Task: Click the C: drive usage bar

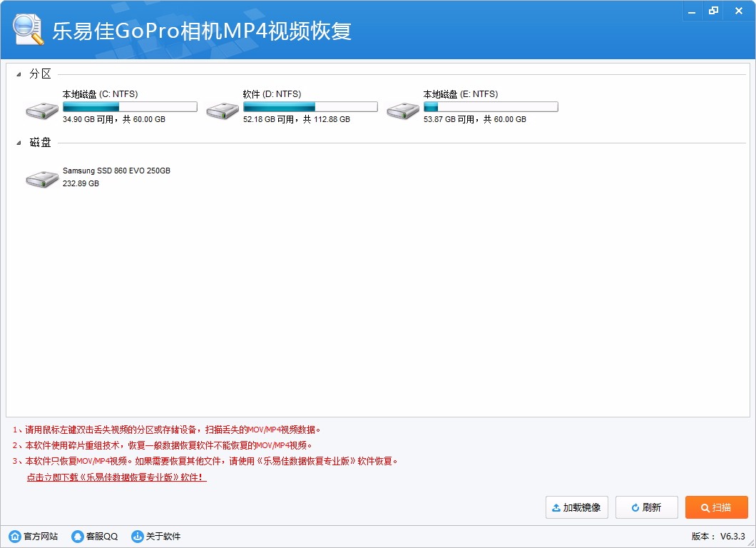Action: [130, 106]
